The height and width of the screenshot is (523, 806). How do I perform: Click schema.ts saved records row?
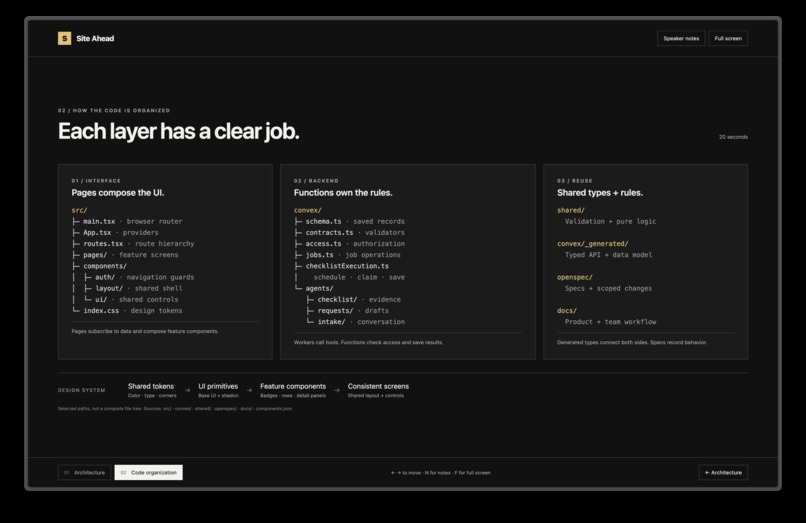pos(349,221)
